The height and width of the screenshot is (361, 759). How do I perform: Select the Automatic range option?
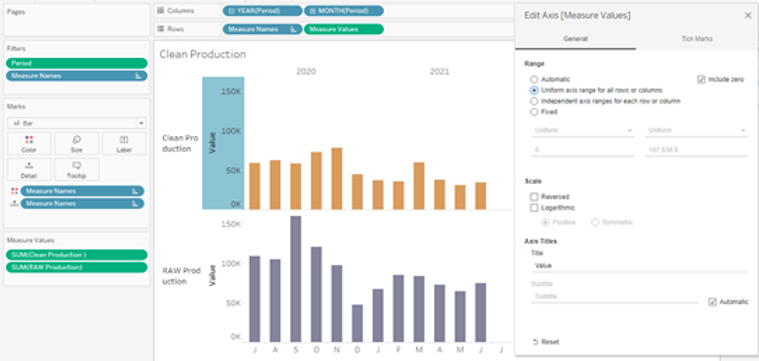pos(534,79)
